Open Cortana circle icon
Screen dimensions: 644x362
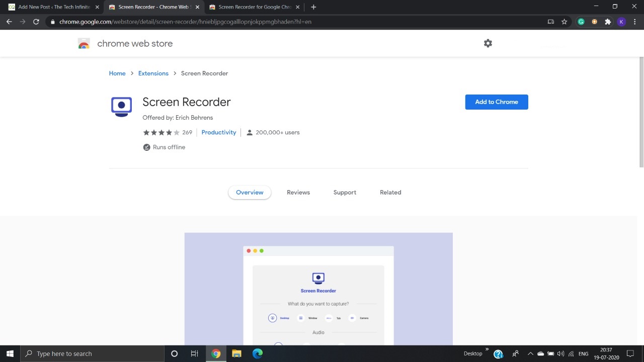[174, 353]
